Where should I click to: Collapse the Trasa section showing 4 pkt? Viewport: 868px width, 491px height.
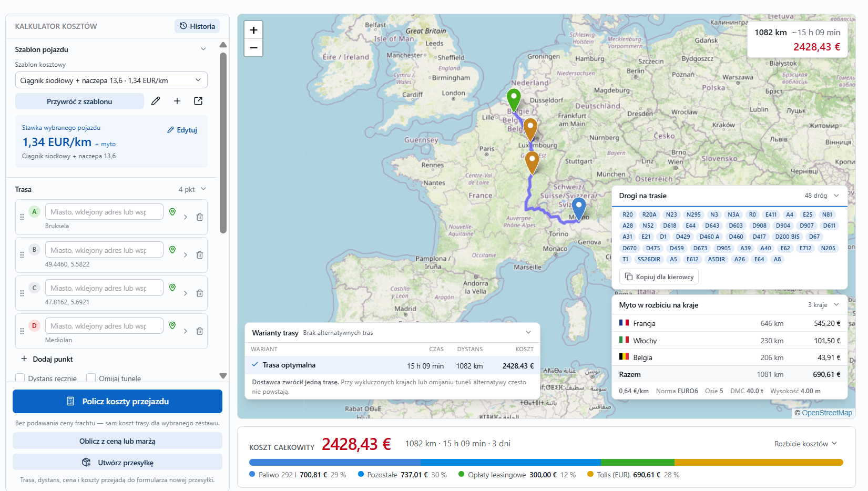pos(203,189)
